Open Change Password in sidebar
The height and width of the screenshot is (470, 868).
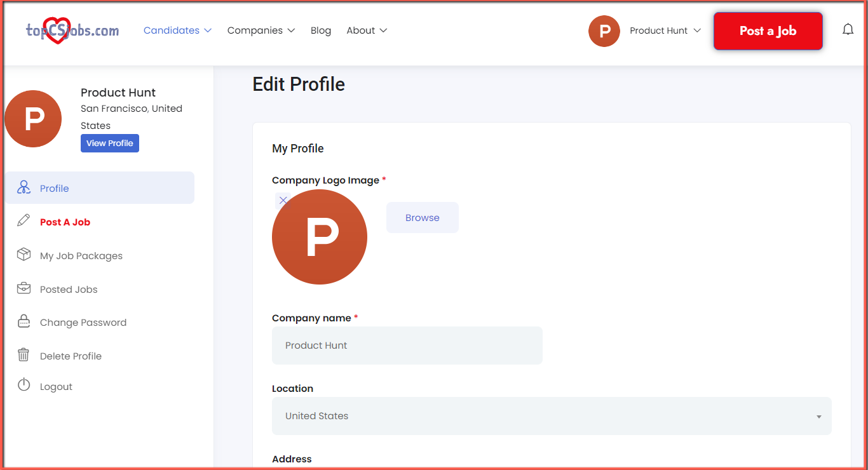click(x=83, y=323)
